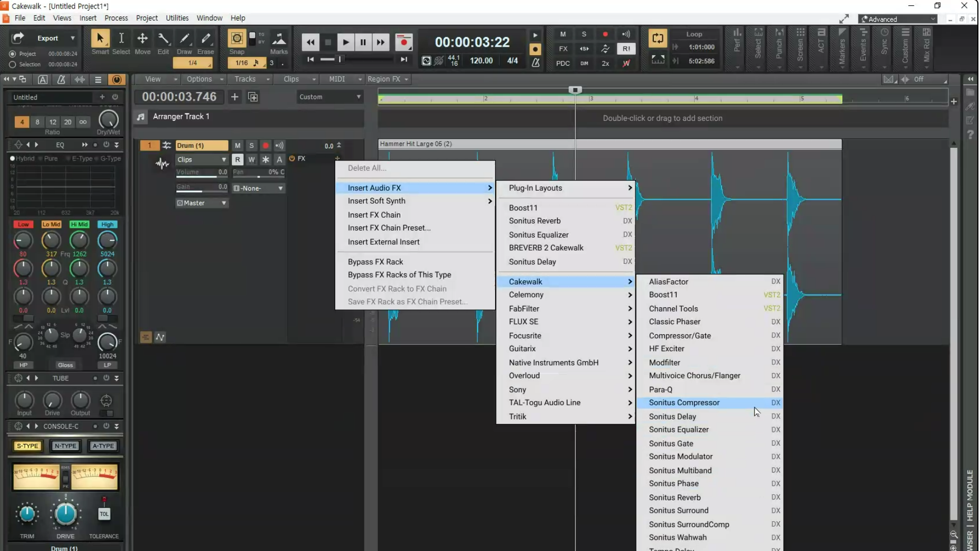Adjust the Drum track Volume slider
980x551 pixels.
(202, 173)
